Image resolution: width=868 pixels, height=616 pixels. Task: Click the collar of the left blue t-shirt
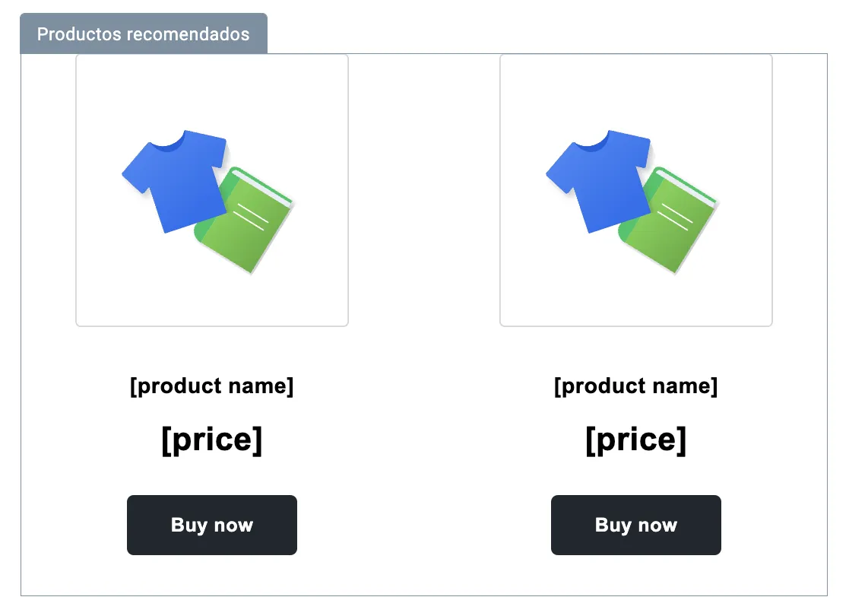[x=167, y=143]
